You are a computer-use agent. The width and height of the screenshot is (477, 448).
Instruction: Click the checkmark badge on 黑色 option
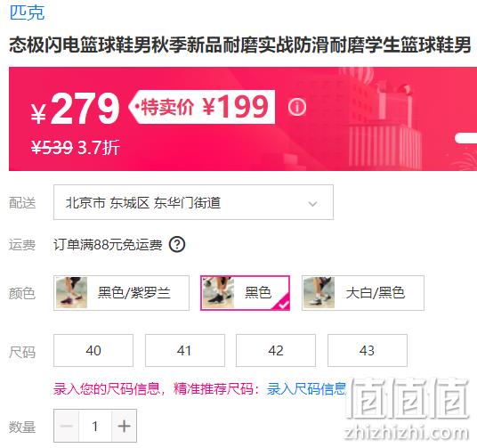[x=283, y=303]
